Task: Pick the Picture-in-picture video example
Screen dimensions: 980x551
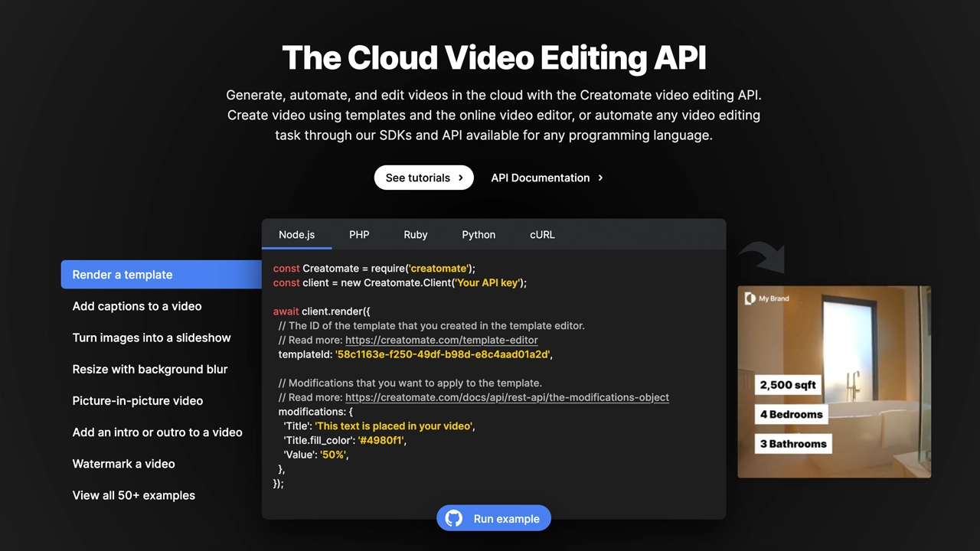Action: pos(138,400)
